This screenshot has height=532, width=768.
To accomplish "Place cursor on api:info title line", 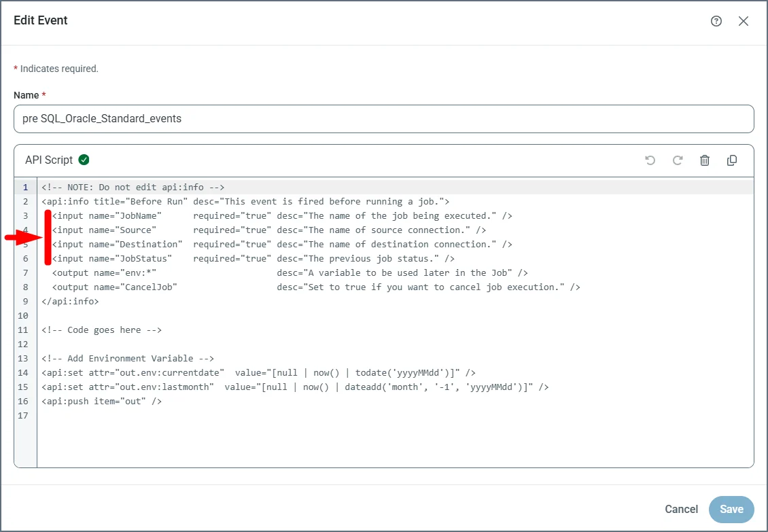I will click(x=245, y=201).
